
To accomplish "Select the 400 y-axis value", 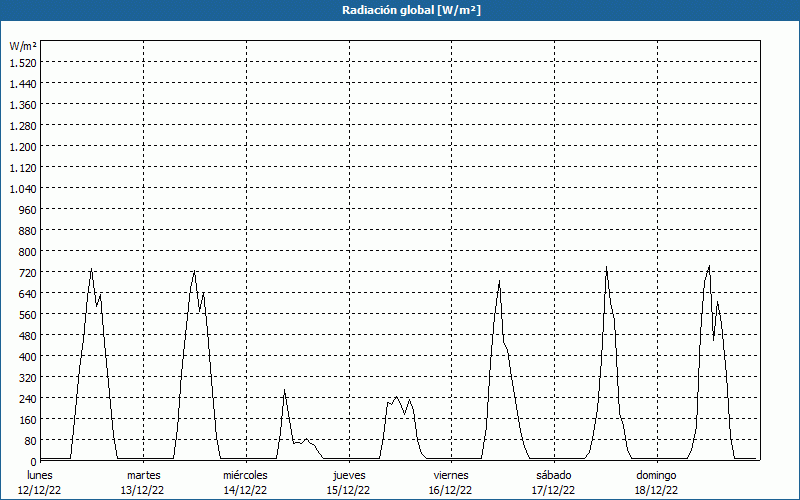I will point(28,357).
